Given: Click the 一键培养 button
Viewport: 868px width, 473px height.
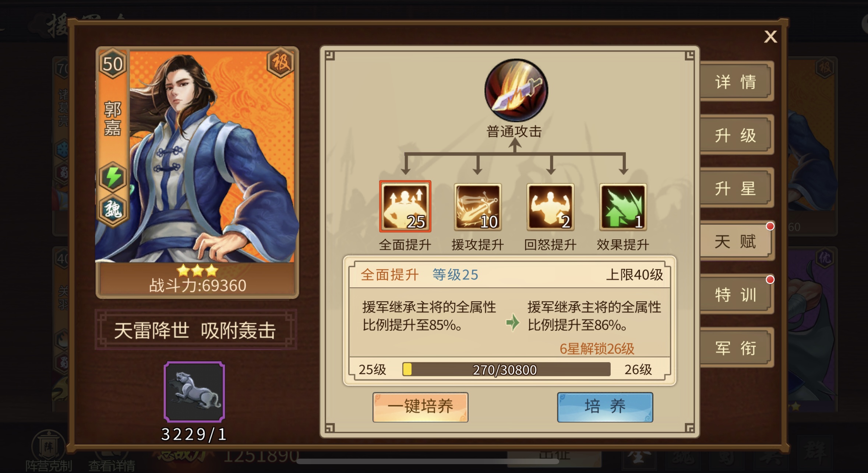Looking at the screenshot, I should click(420, 407).
